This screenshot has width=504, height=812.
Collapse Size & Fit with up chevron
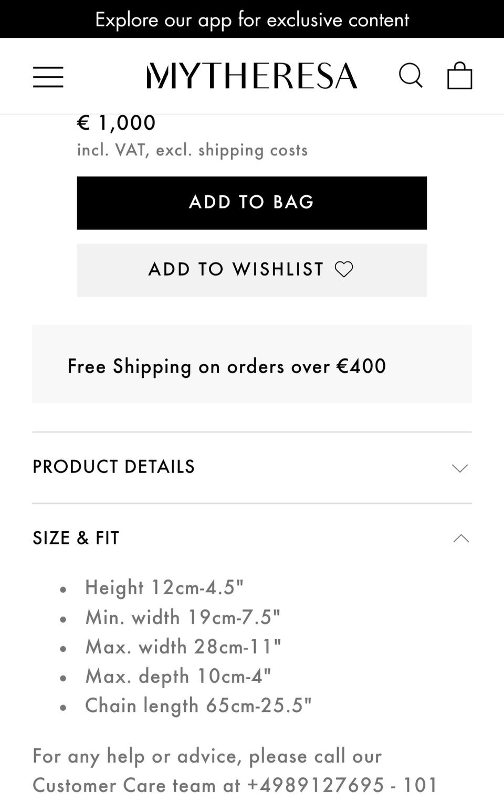click(461, 539)
